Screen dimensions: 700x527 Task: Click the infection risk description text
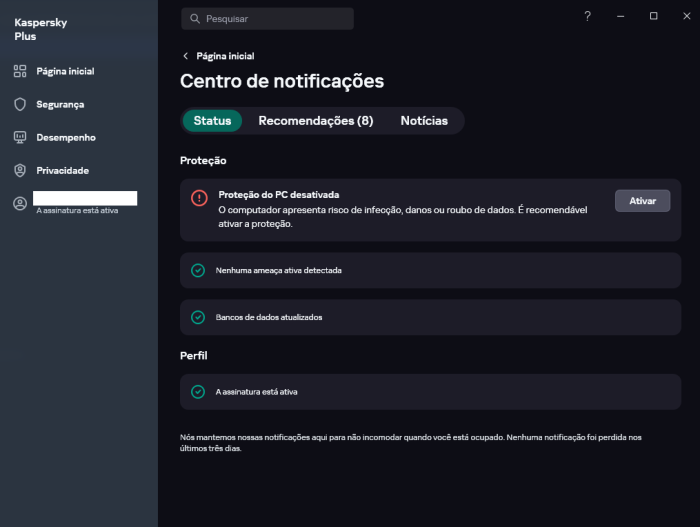click(403, 217)
